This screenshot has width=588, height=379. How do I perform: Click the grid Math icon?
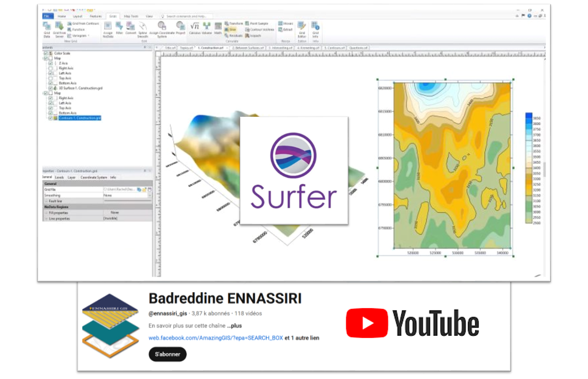coord(218,29)
